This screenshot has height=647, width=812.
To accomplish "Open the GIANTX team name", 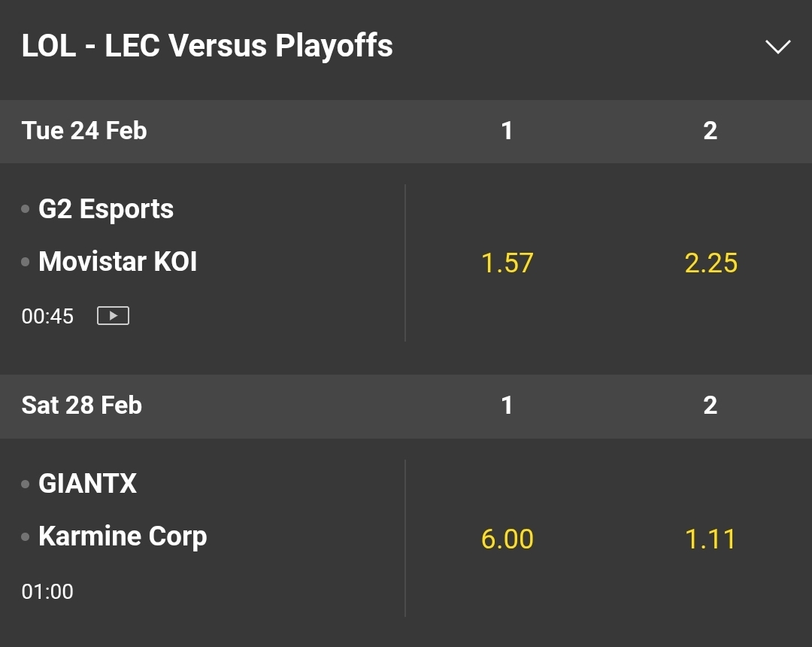I will click(x=88, y=483).
